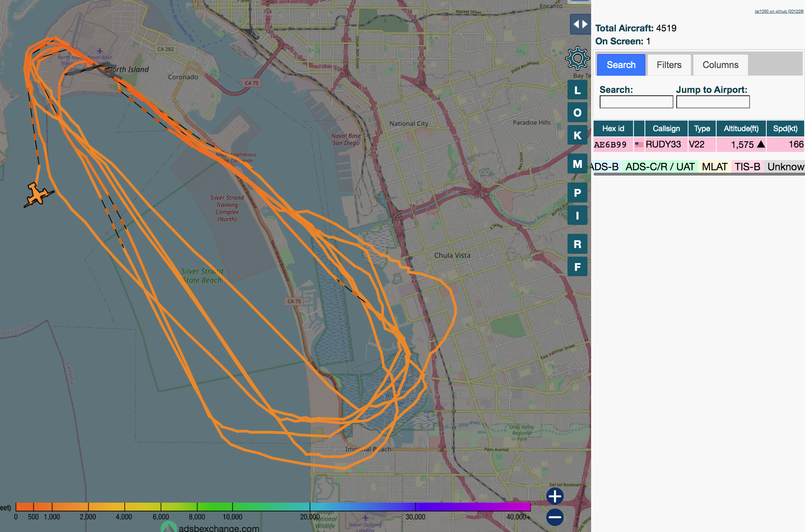Click the Unknown legend label

[785, 167]
